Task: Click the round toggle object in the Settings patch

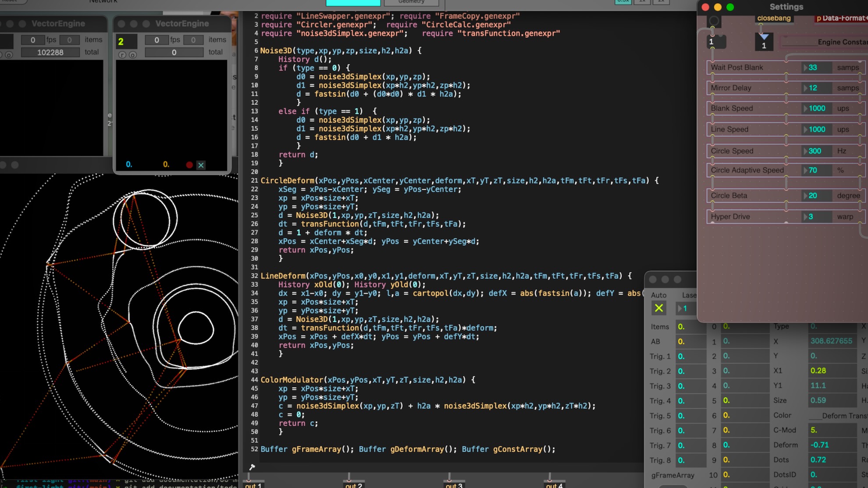Action: [x=713, y=21]
